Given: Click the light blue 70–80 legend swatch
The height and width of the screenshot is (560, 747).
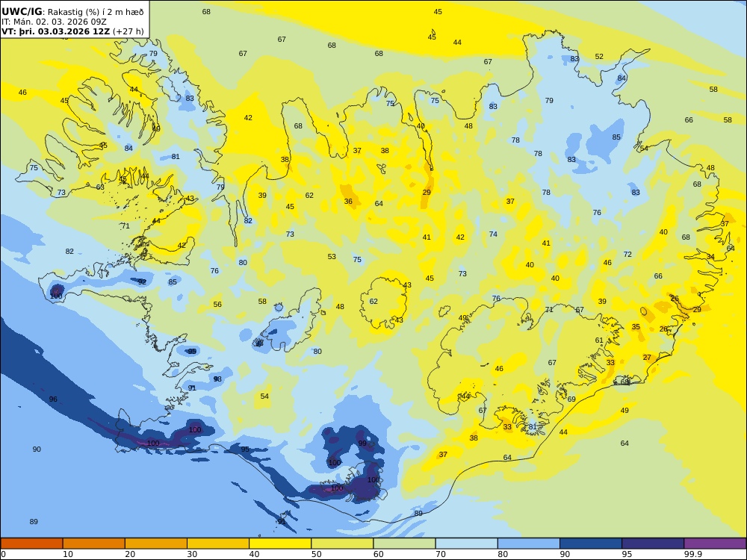Looking at the screenshot, I should click(x=466, y=544).
